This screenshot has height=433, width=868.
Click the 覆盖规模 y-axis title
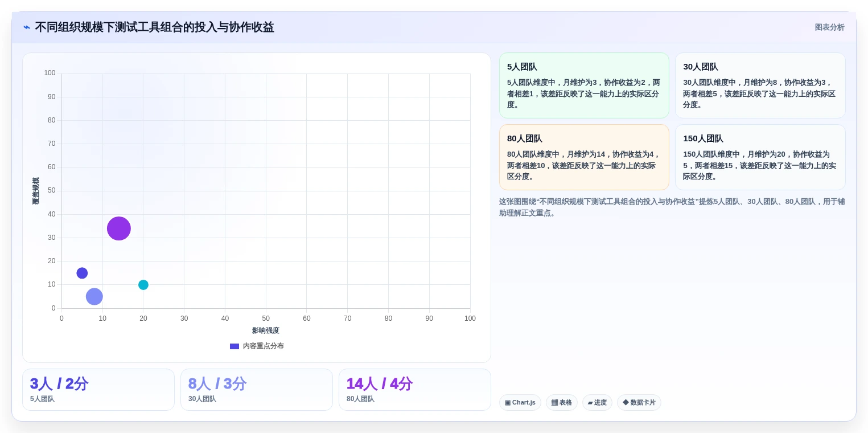36,191
